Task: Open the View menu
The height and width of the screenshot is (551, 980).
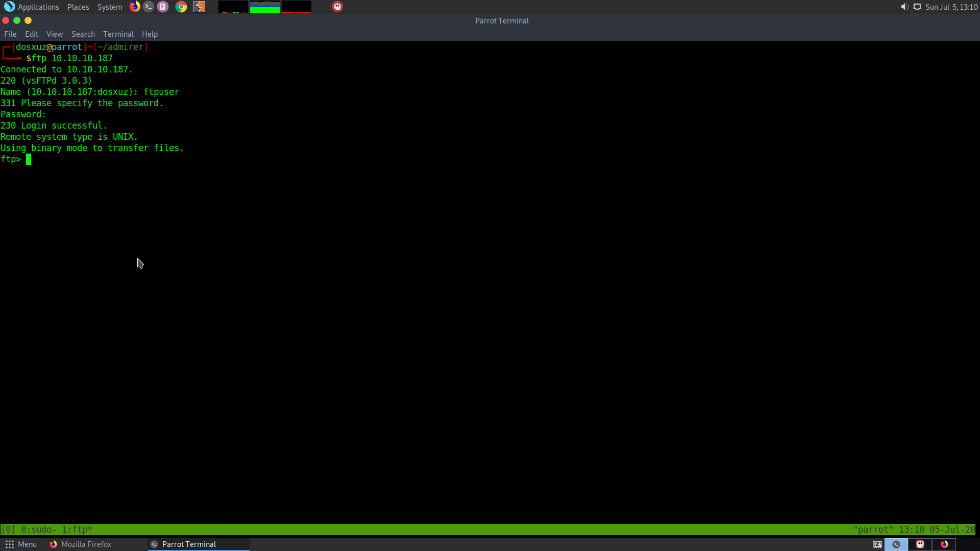Action: tap(55, 34)
